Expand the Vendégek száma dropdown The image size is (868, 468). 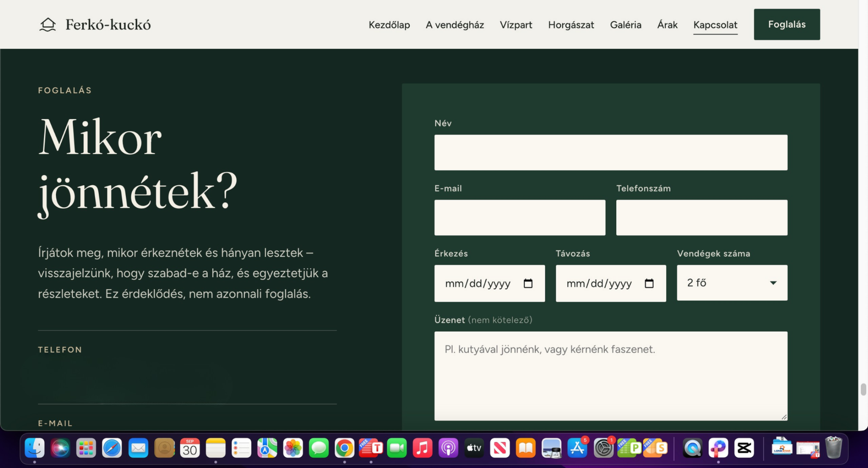click(x=732, y=283)
